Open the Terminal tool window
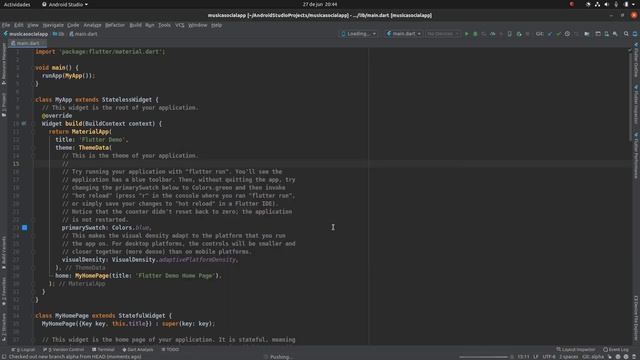640x360 pixels. [104, 349]
